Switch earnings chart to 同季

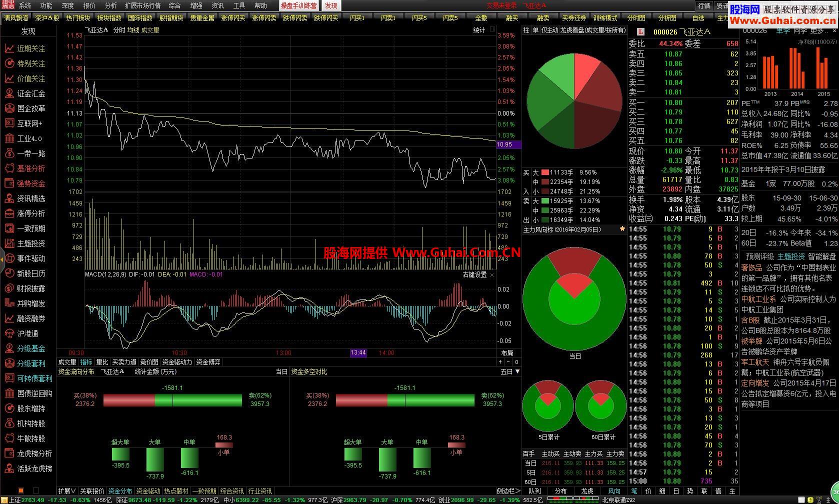pyautogui.click(x=800, y=30)
